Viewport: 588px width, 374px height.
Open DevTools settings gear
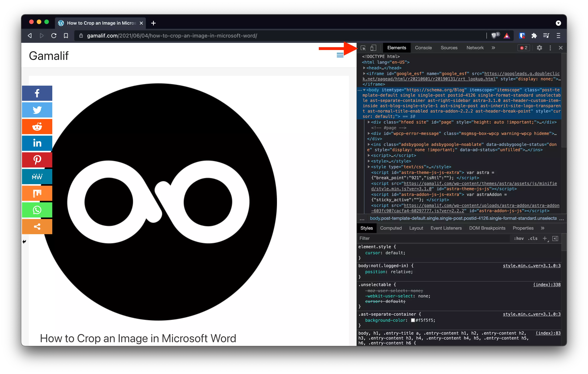point(539,48)
